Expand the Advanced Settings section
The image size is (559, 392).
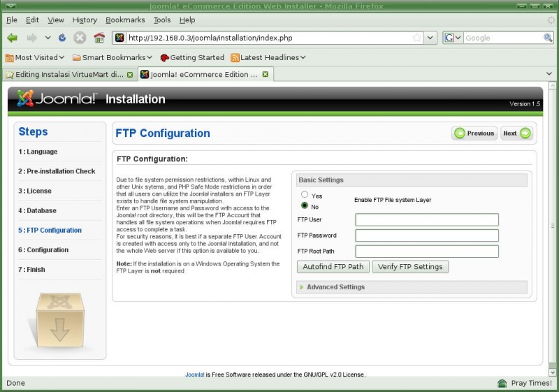(412, 287)
